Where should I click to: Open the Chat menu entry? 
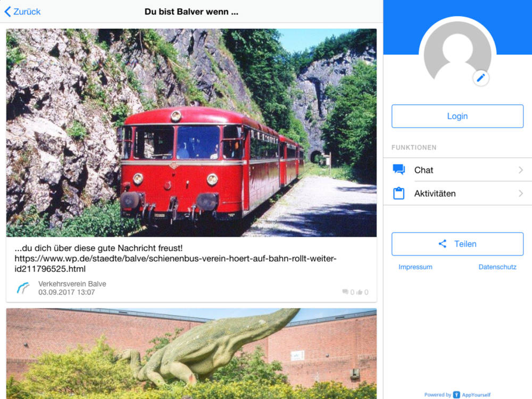[458, 170]
